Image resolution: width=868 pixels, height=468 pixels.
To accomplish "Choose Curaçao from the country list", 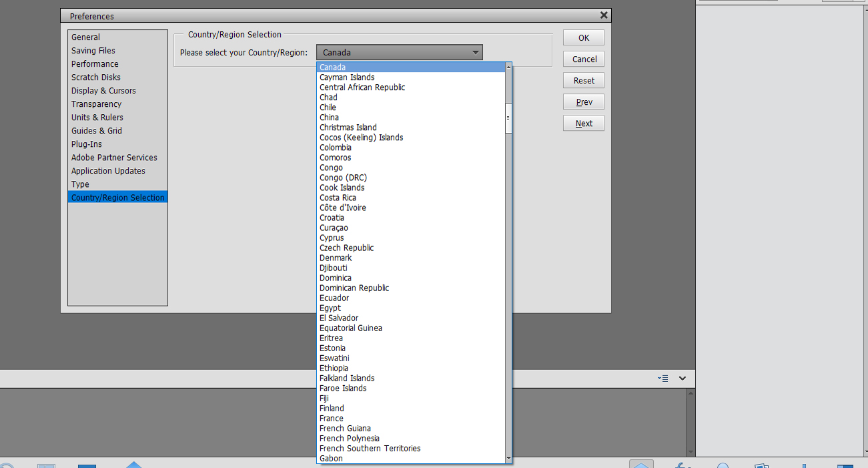I will (x=411, y=227).
